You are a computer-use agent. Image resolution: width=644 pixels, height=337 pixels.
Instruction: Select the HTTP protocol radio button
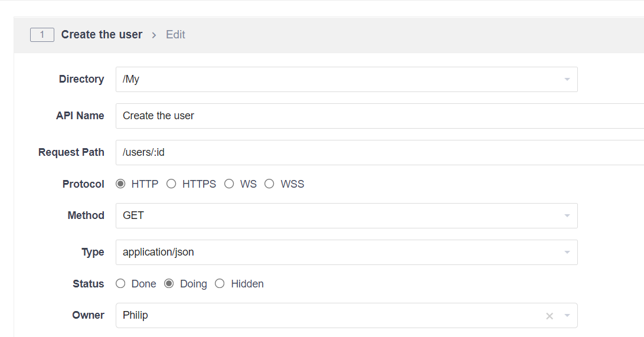[121, 184]
